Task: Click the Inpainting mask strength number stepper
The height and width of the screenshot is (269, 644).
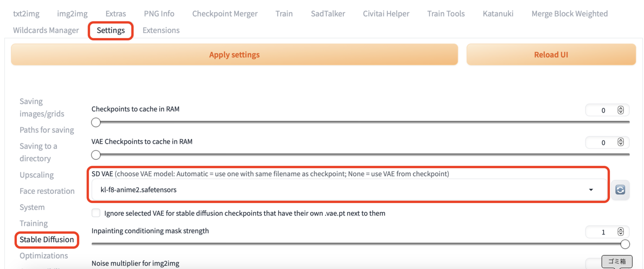Action: (x=621, y=232)
